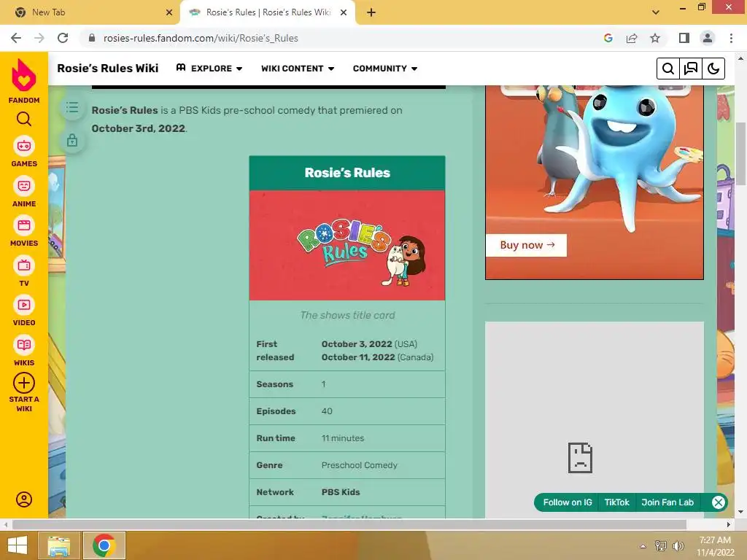747x560 pixels.
Task: Click the browser back arrow
Action: [x=16, y=38]
